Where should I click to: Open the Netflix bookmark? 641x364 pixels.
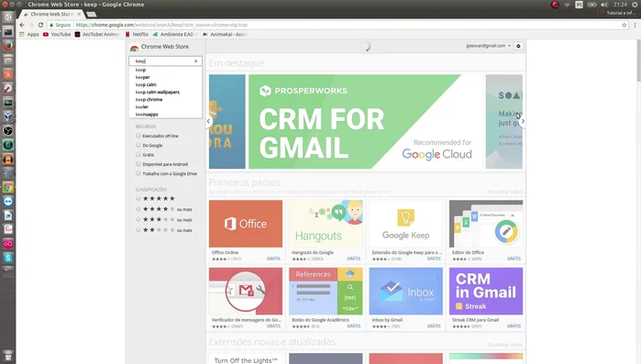[x=137, y=34]
